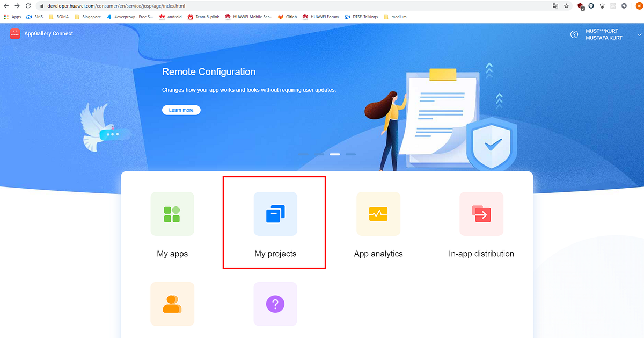Image resolution: width=644 pixels, height=338 pixels.
Task: Toggle the bookmark star for this page
Action: [567, 6]
